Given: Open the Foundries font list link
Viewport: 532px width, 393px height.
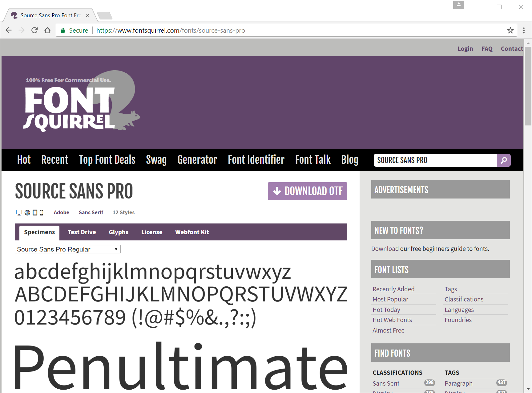Looking at the screenshot, I should click(x=458, y=320).
